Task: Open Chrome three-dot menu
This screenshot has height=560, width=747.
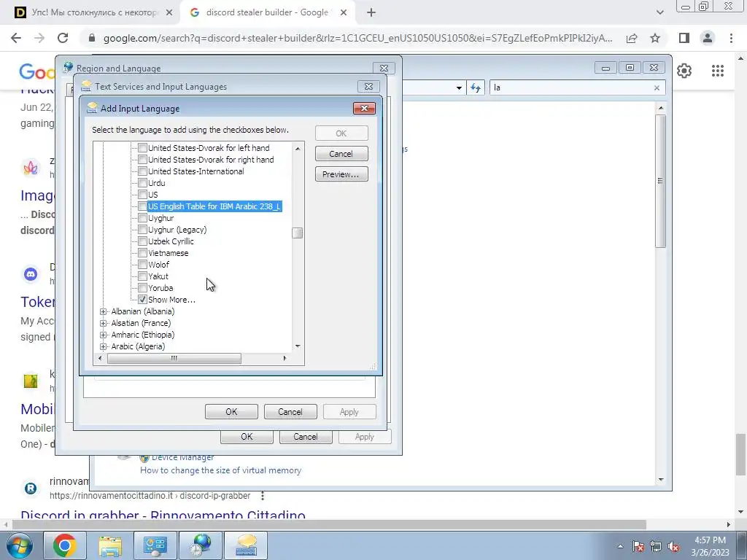Action: pyautogui.click(x=731, y=38)
